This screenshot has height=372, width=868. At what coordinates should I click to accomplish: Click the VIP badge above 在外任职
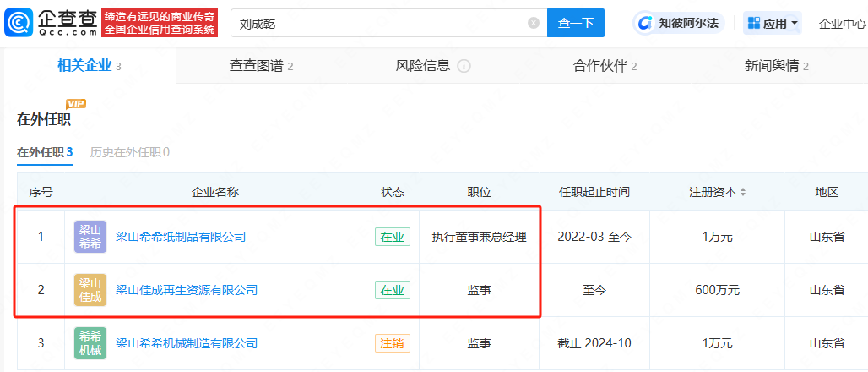(x=76, y=104)
